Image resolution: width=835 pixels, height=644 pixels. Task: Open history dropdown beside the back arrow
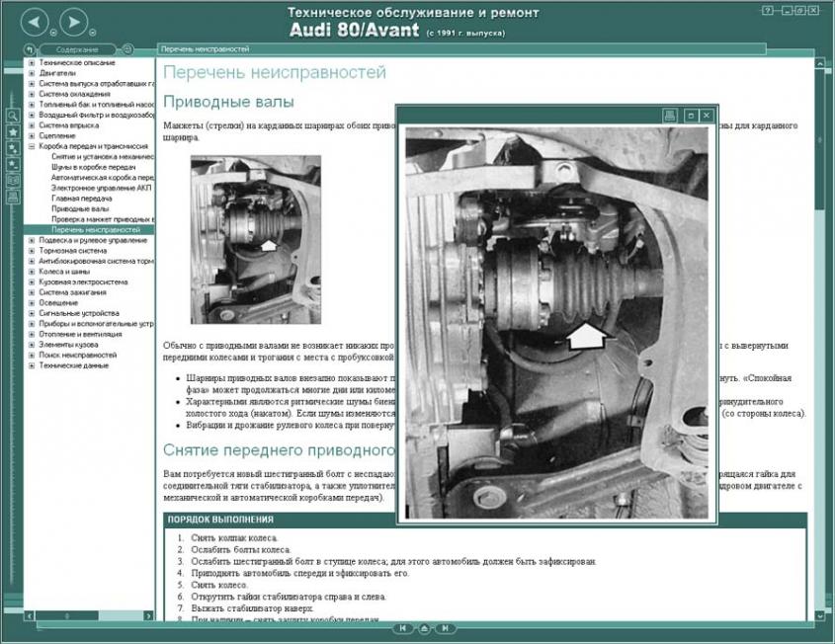[x=52, y=32]
